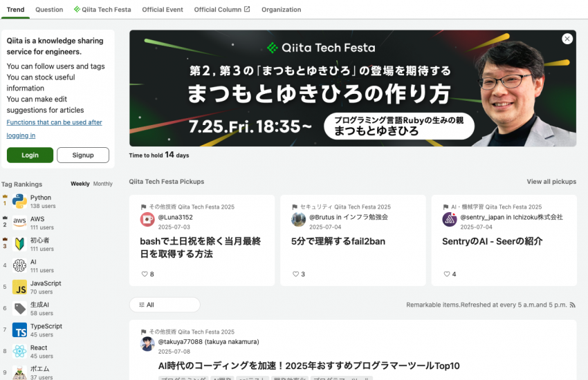
Task: Click @takuya77088 avatar icon
Action: [x=147, y=344]
